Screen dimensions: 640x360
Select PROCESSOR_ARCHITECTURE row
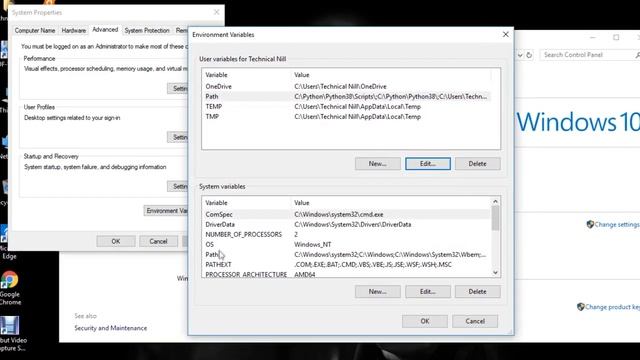(347, 274)
